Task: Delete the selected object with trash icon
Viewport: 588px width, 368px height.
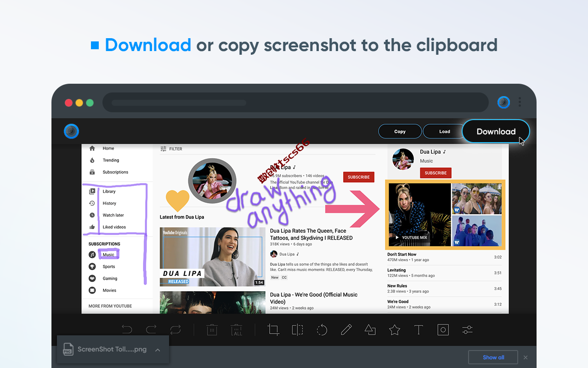Action: coord(212,330)
